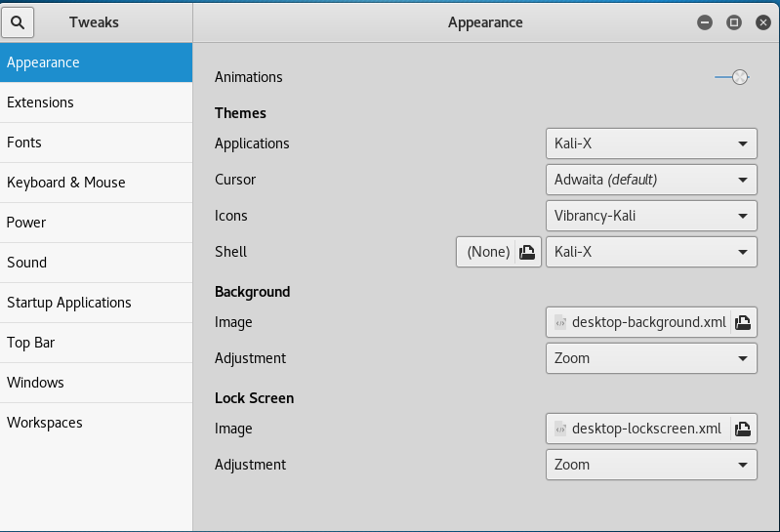This screenshot has width=780, height=532.
Task: Open the Applications theme dropdown
Action: click(651, 143)
